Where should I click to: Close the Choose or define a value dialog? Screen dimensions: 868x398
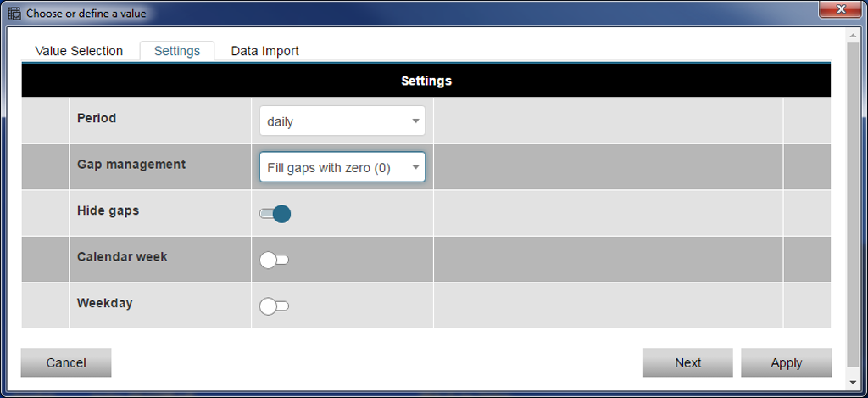(x=841, y=8)
